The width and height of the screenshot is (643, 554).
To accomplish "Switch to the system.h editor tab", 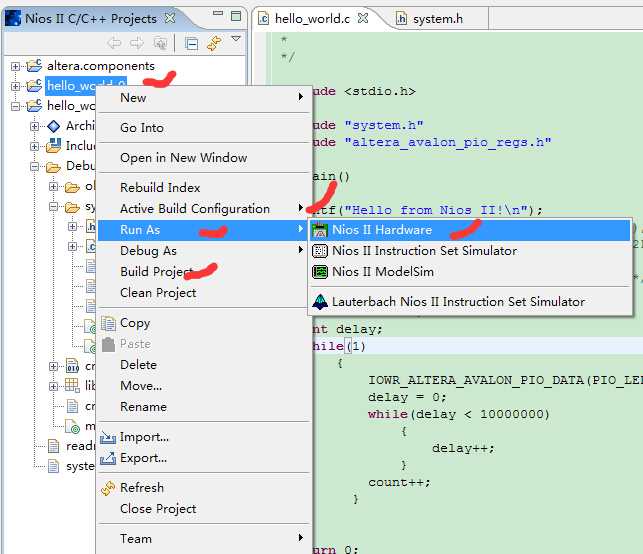I will 438,19.
